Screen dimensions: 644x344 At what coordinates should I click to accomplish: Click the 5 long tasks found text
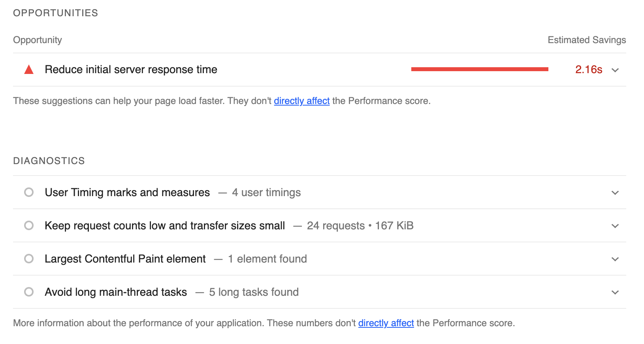click(254, 292)
